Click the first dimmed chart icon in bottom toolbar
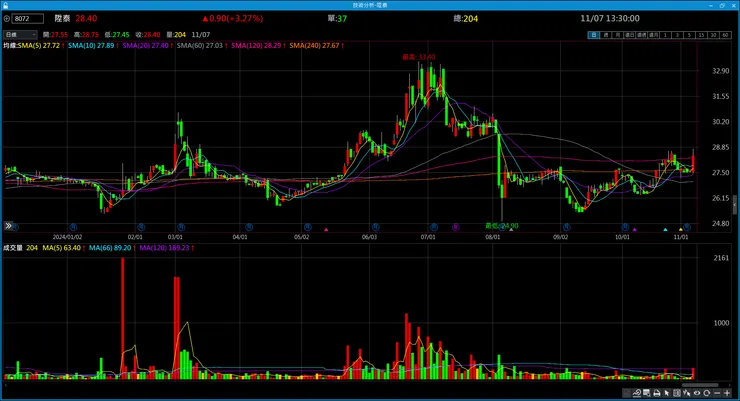The image size is (740, 401). (x=626, y=393)
